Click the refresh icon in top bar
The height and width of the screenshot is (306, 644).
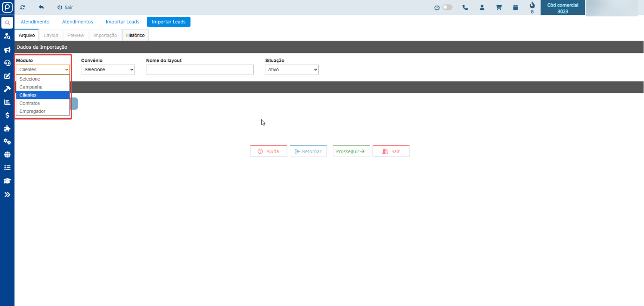22,7
